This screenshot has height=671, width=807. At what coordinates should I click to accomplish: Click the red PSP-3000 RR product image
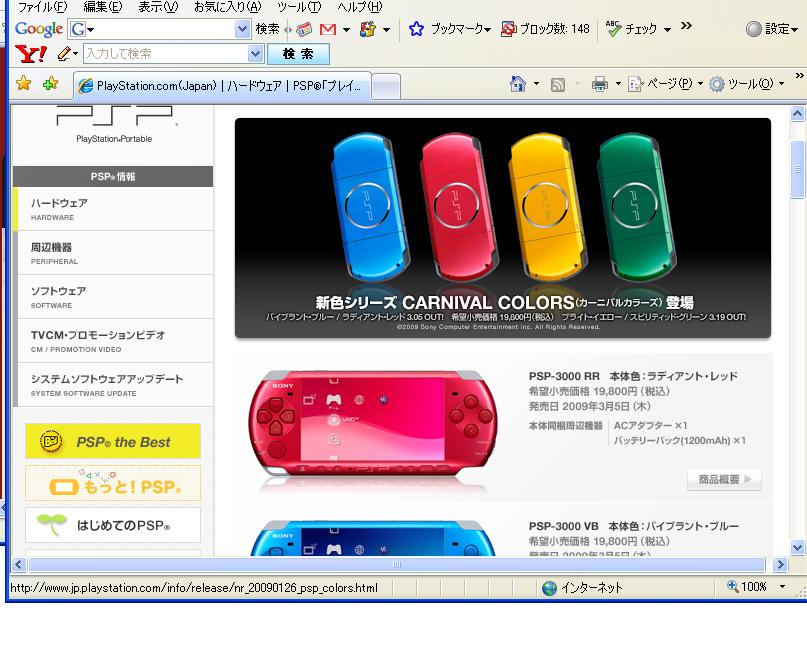[373, 425]
